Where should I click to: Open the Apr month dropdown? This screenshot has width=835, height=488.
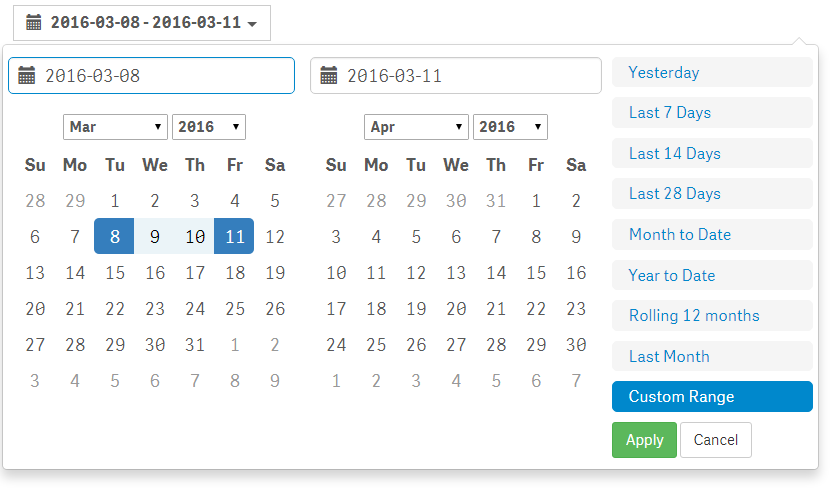click(x=416, y=127)
